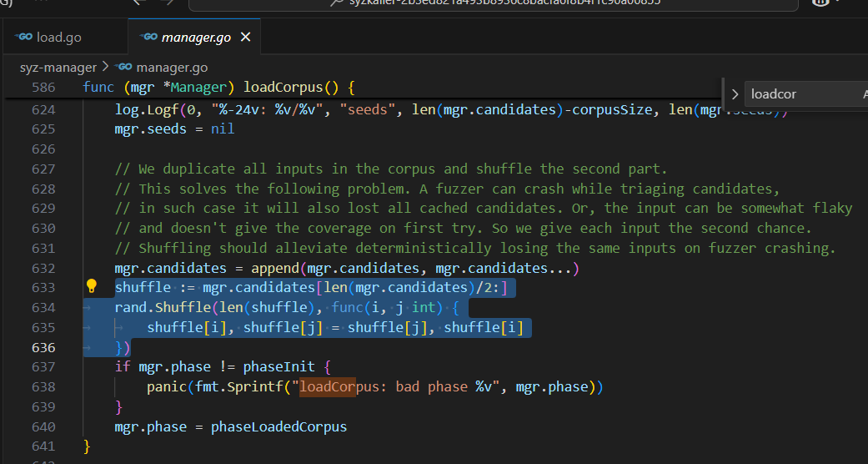Click line number 641 in the gutter
868x464 pixels.
point(43,446)
